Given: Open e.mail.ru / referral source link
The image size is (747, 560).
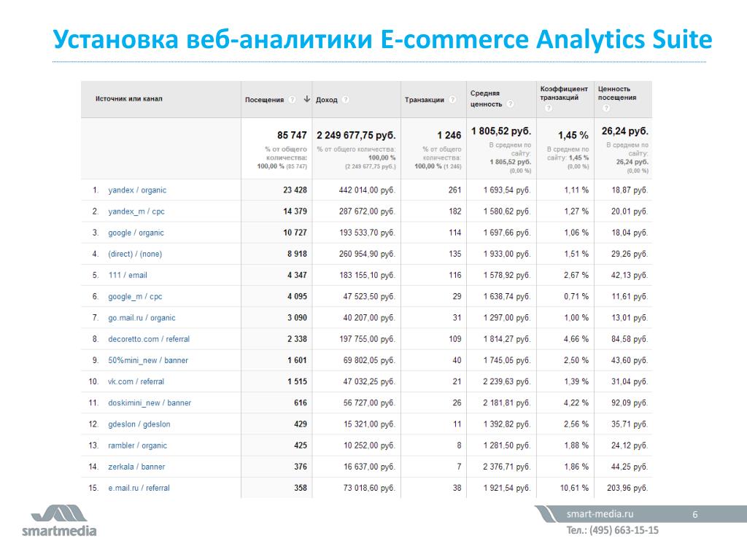Looking at the screenshot, I should tap(139, 488).
